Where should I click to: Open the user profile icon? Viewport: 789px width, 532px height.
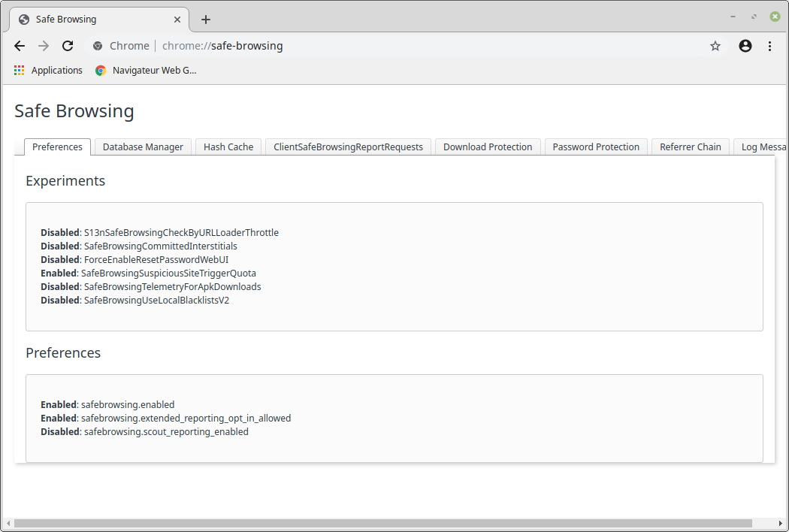pos(745,46)
